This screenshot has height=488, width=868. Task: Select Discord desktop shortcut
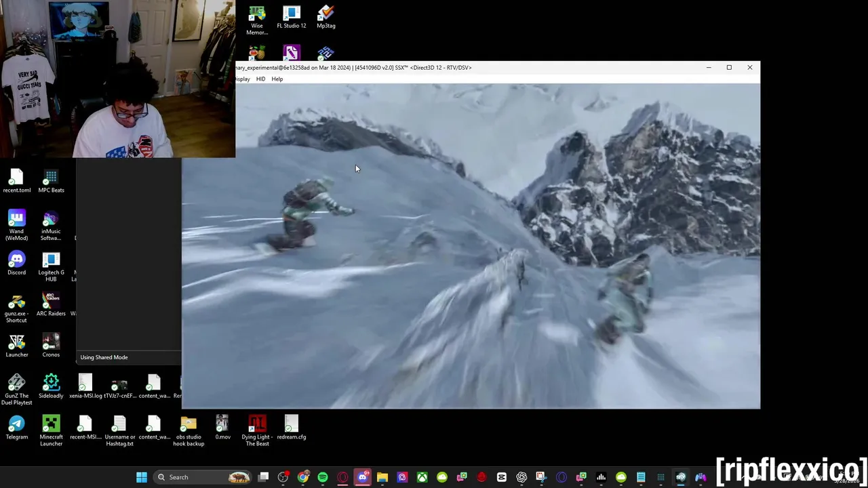coord(17,264)
